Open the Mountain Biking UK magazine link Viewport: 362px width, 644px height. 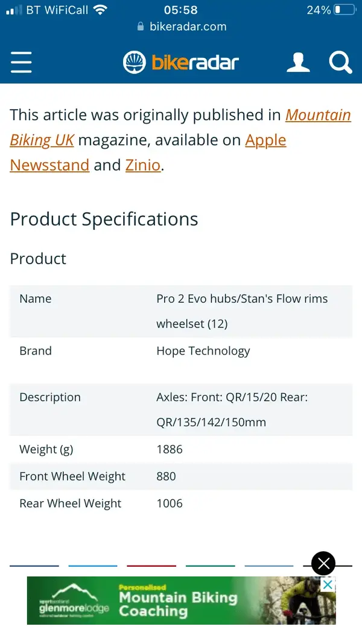point(180,127)
